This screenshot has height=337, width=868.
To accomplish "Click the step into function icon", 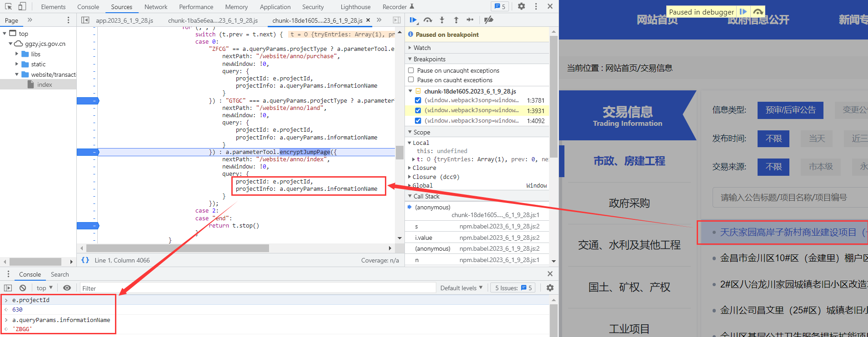I will tap(442, 20).
